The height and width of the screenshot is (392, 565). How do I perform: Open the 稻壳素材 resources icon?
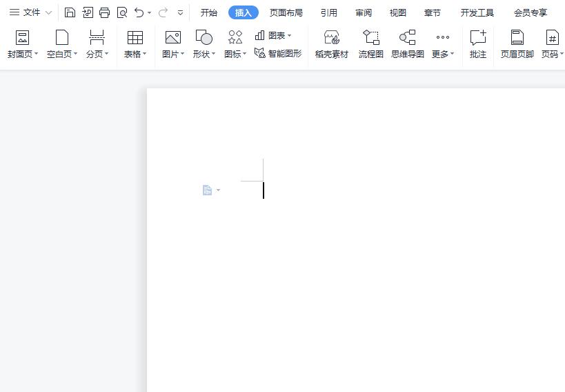click(x=332, y=37)
